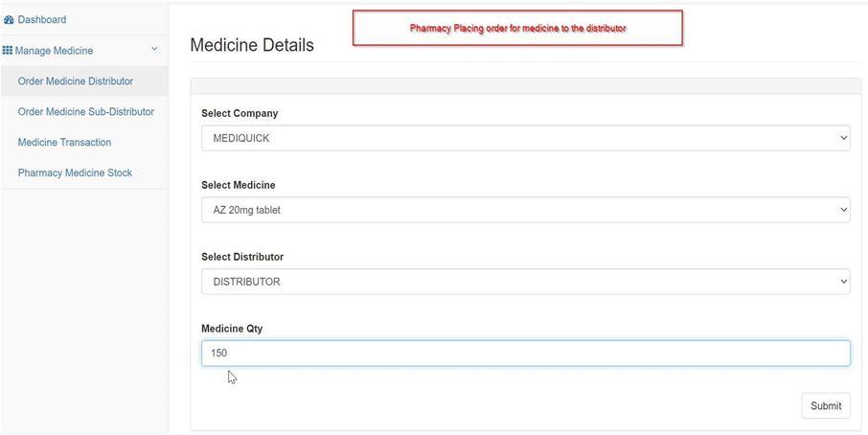
Task: Click the Dashboard gauge icon
Action: tap(9, 20)
